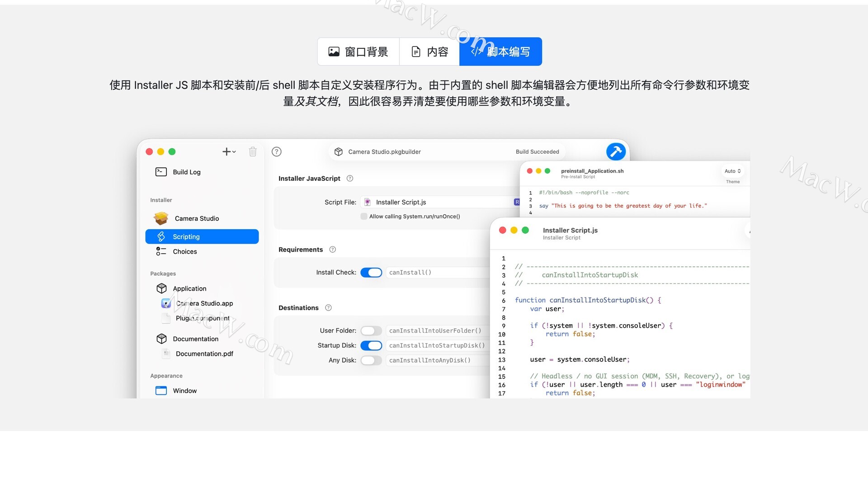Select Documentation.pdf in Packages list
This screenshot has width=868, height=491.
(204, 354)
